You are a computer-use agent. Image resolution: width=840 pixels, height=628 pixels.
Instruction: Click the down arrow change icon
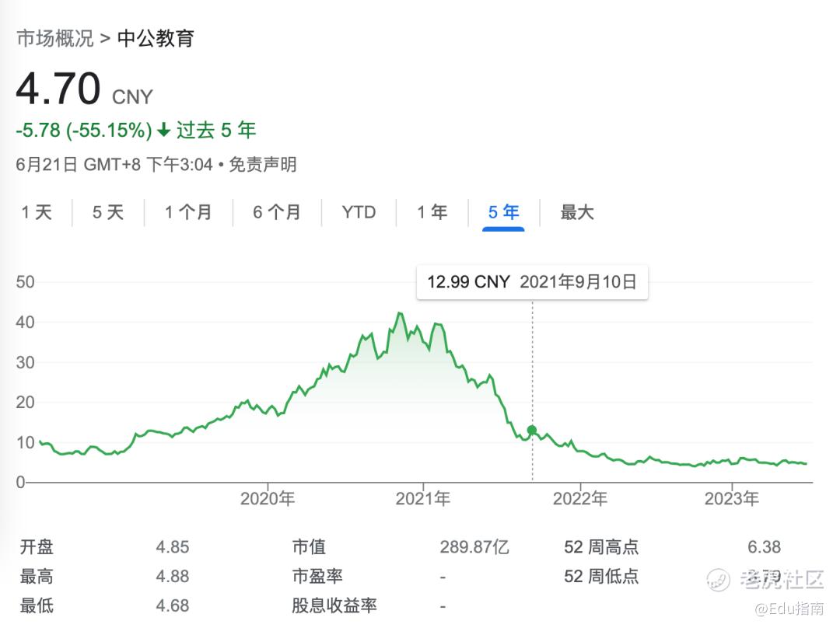tap(163, 130)
